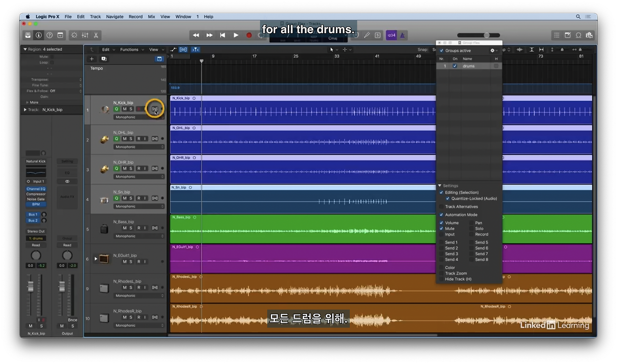Open the media Browsers icon

coord(589,35)
